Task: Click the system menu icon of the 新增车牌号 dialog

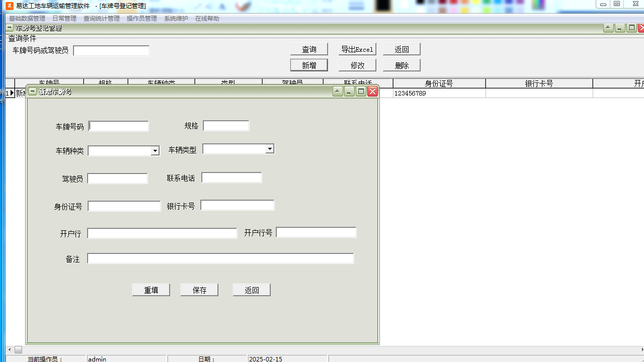Action: coord(33,92)
